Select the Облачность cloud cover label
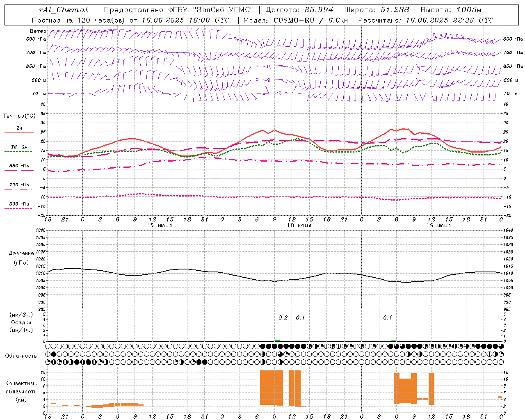This screenshot has height=420, width=525. click(21, 356)
